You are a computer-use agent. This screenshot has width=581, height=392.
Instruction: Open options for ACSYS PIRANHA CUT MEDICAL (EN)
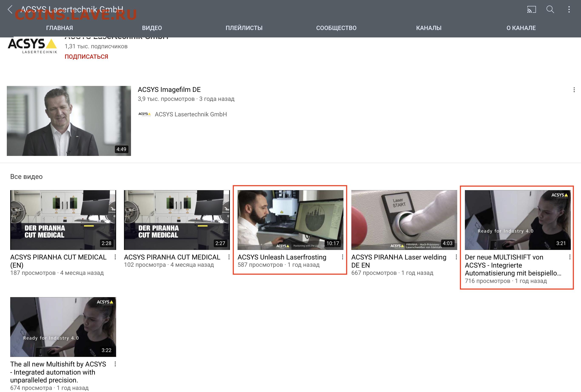(115, 257)
